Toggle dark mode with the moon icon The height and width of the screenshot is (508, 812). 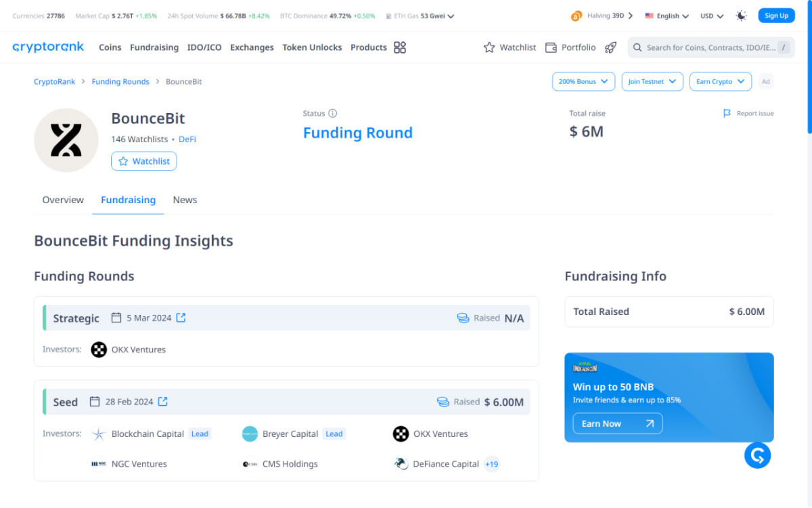741,15
